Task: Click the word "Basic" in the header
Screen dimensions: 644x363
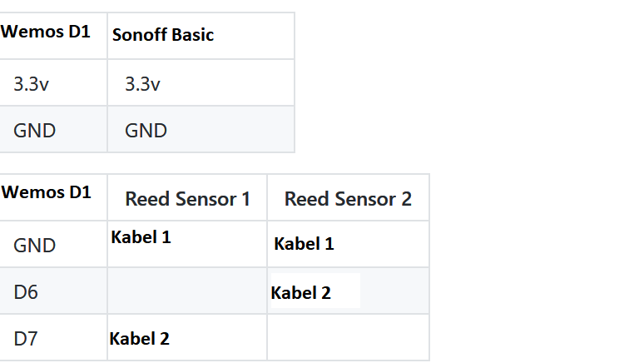Action: [191, 35]
